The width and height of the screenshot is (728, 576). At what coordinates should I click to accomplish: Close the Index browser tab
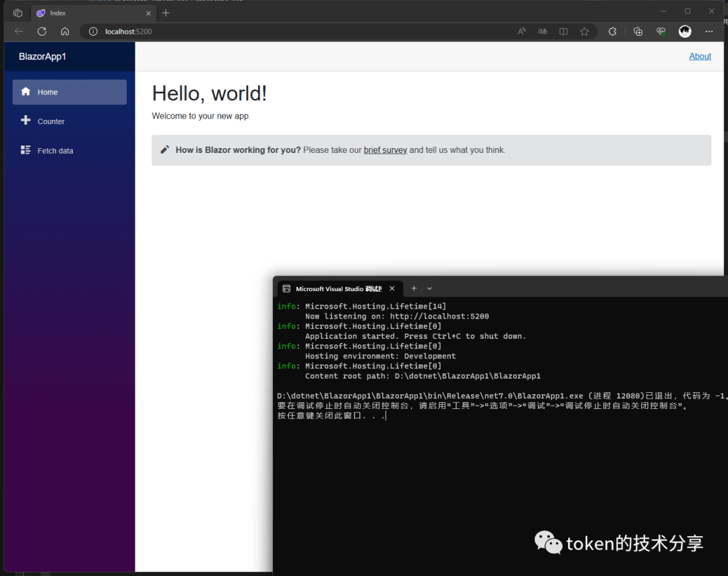pos(148,13)
